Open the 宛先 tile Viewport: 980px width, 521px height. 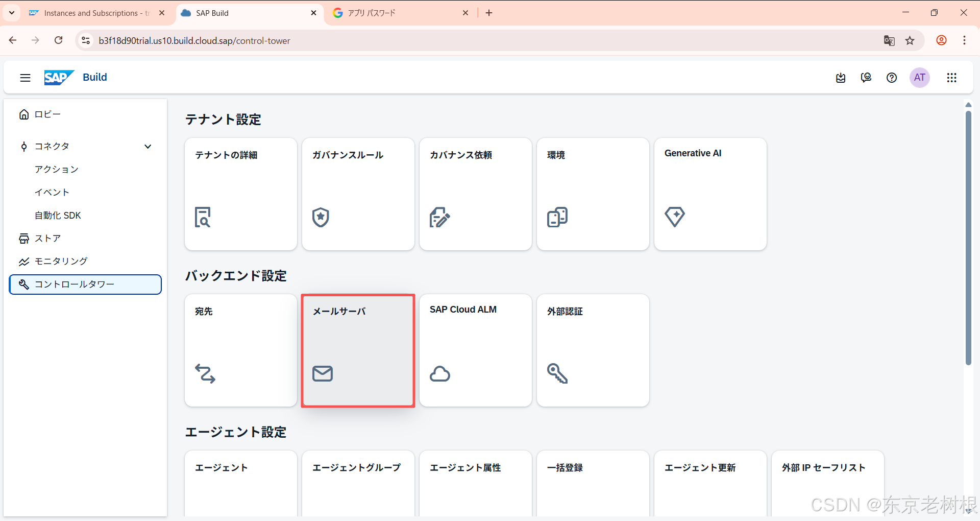(x=241, y=350)
